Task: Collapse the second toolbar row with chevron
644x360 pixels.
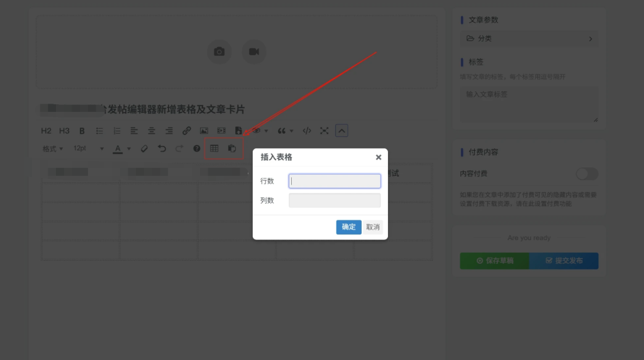Action: [x=341, y=131]
